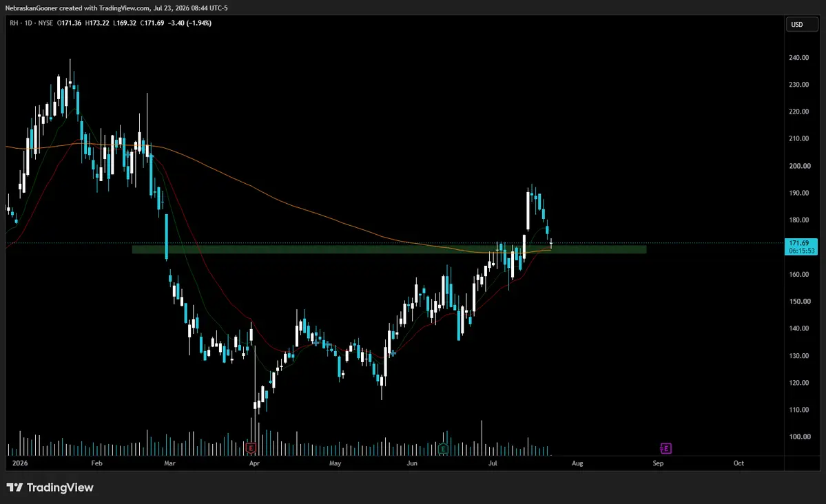Click the 140.00 price axis label

point(798,328)
